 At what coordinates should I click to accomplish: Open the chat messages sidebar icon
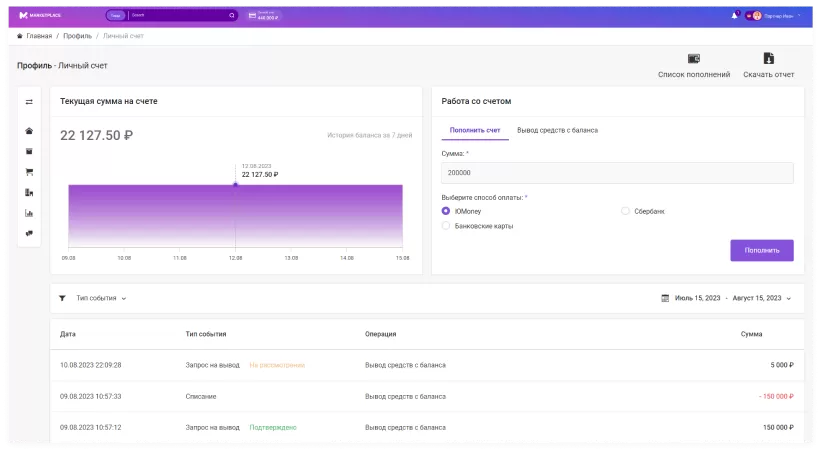(x=29, y=233)
